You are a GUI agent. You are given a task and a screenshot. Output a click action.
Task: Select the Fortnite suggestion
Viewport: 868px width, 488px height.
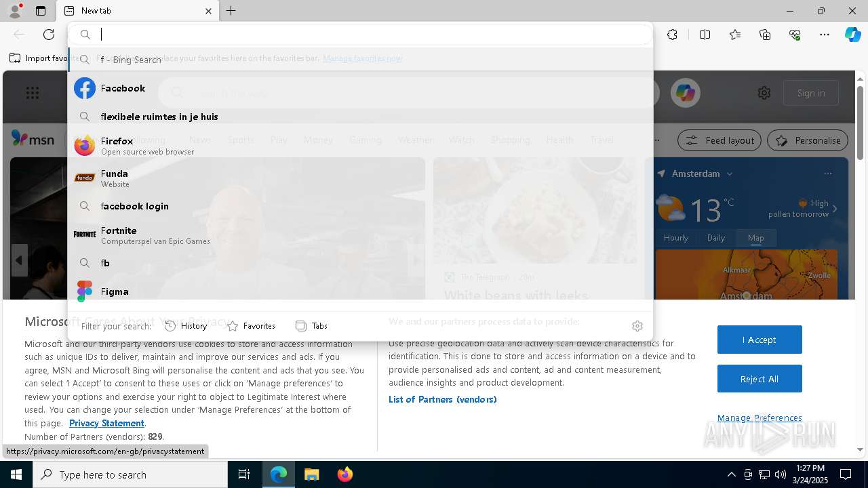360,235
